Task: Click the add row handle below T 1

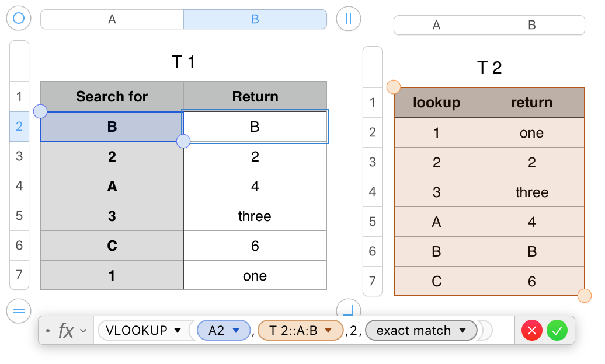Action: pos(19,311)
